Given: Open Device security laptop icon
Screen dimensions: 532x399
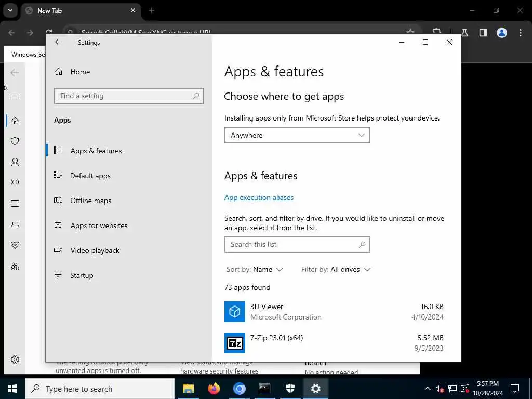Looking at the screenshot, I should pos(15,224).
